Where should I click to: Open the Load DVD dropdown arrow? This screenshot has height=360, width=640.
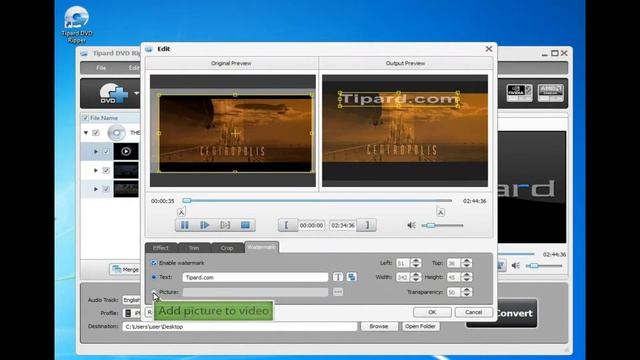tap(136, 93)
